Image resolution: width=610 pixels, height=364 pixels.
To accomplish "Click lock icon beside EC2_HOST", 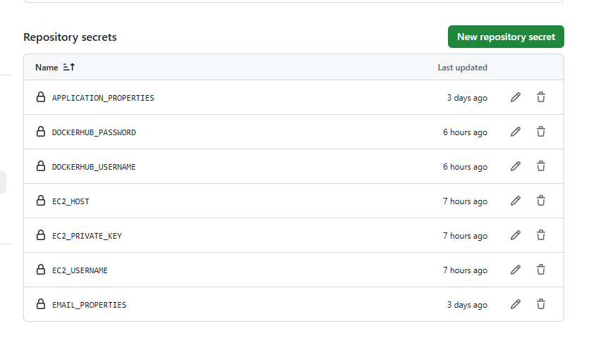I will point(41,200).
